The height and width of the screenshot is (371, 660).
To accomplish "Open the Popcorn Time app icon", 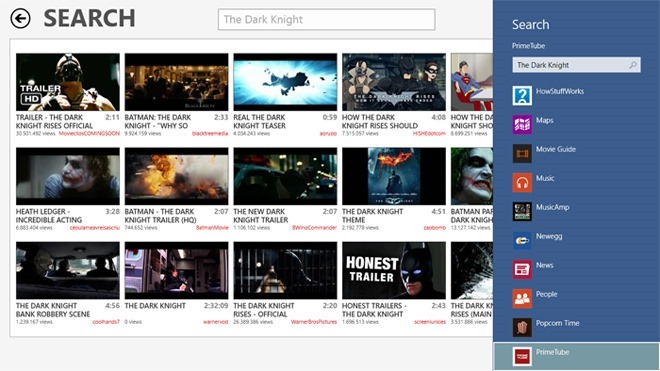I will point(522,328).
